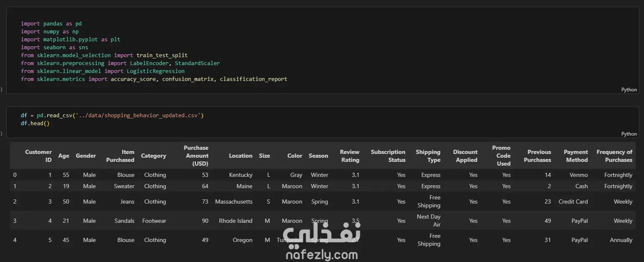This screenshot has height=262, width=644.
Task: Click previous purchases value 23
Action: point(548,202)
